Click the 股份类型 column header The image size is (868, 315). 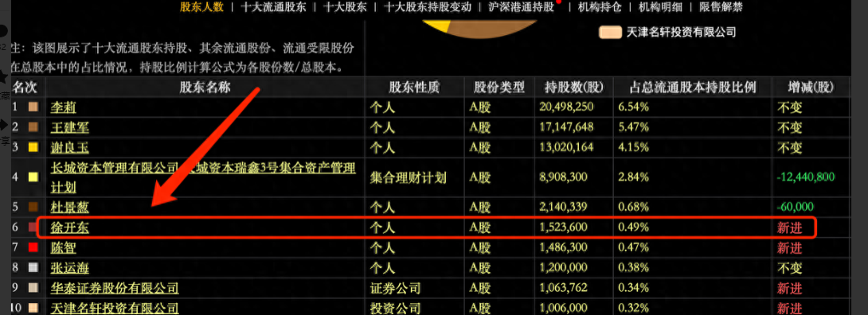[x=499, y=87]
